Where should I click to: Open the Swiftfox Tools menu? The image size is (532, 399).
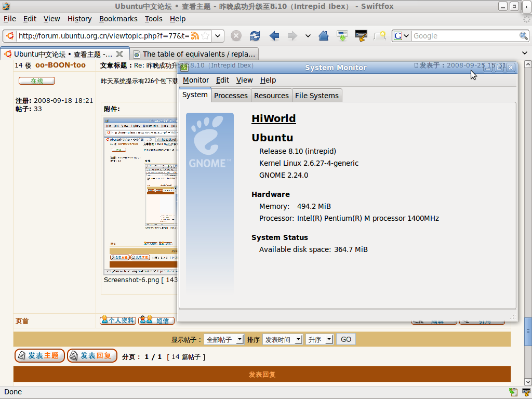click(154, 19)
